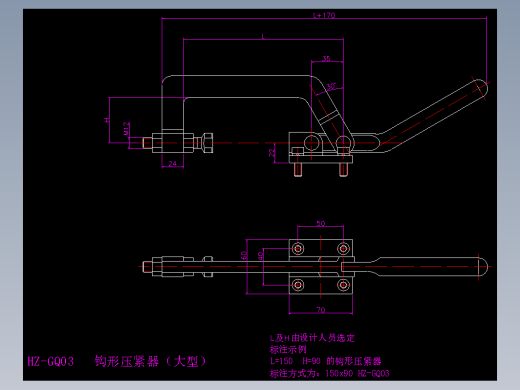
Task: Select the 标注示例 note line
Action: (288, 350)
